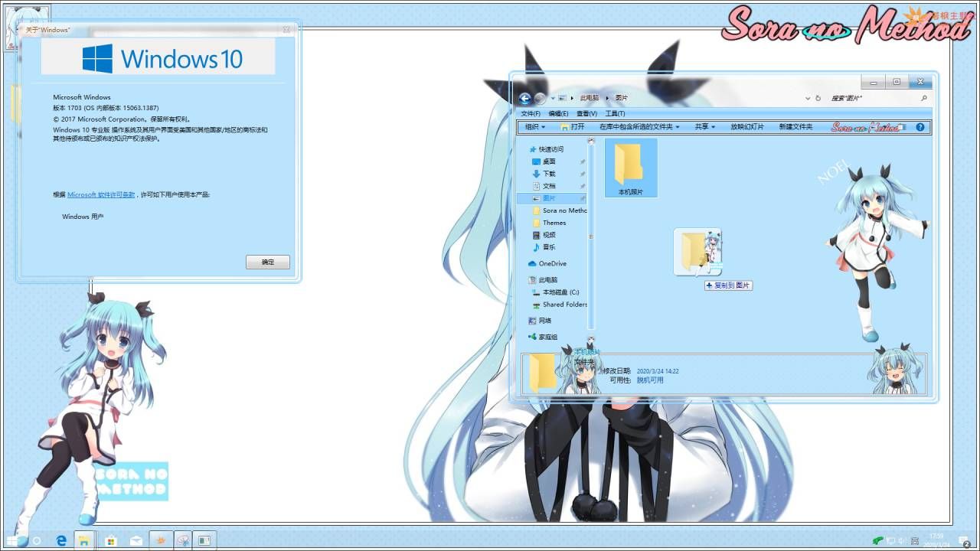Click 新建文件夹 in Explorer toolbar
The image size is (980, 551).
point(796,127)
